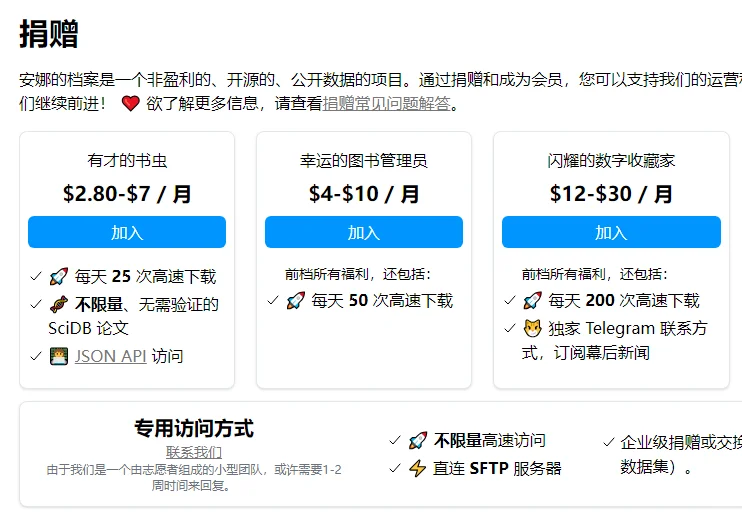Click the coder emoji before JSON API

pyautogui.click(x=59, y=356)
